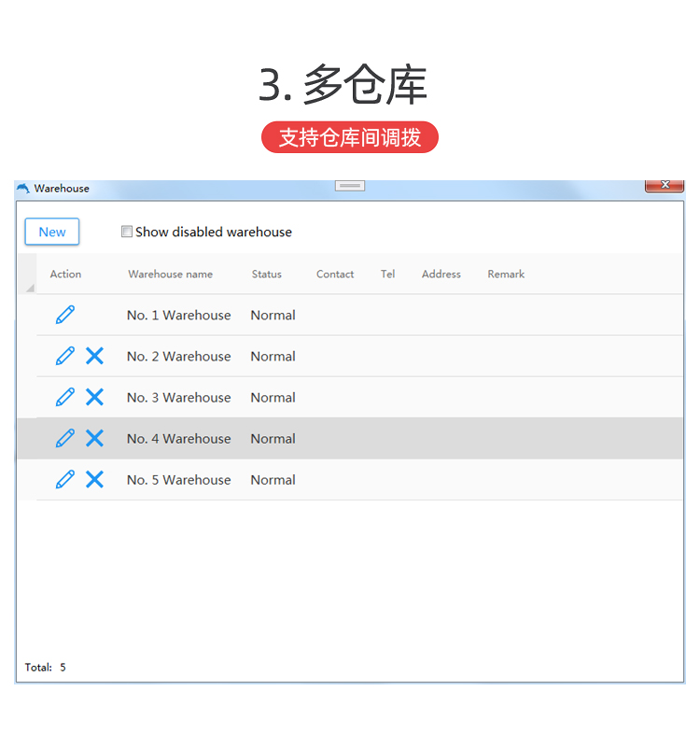Screen dimensions: 700x747
Task: Edit No. 4 Warehouse with pencil icon
Action: tap(64, 438)
